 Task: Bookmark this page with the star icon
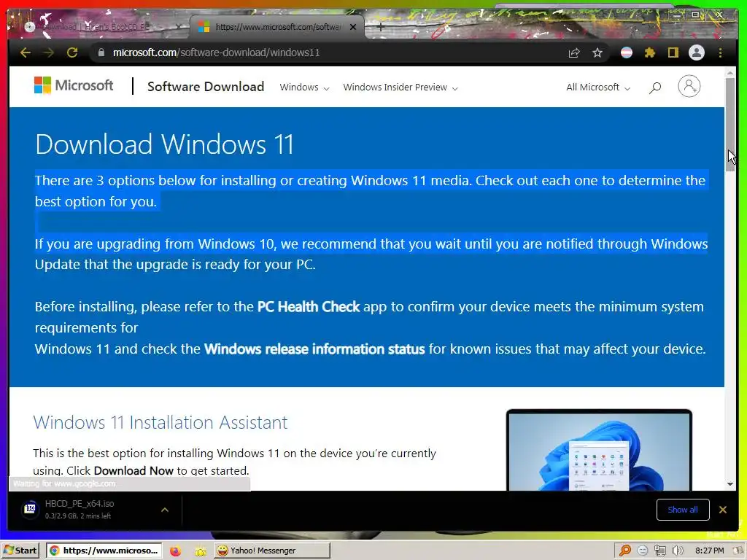597,52
